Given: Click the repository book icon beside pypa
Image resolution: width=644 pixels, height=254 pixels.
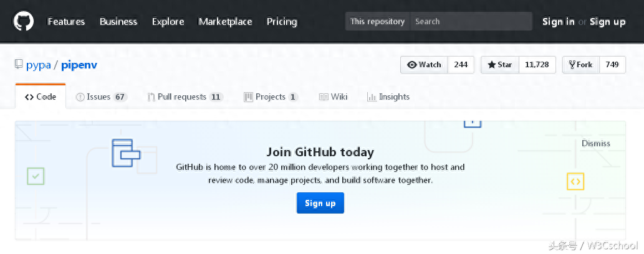Looking at the screenshot, I should pos(19,65).
